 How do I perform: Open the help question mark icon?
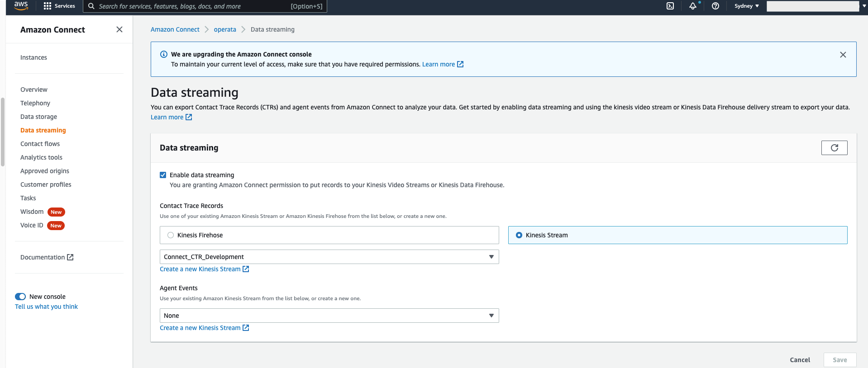click(715, 6)
